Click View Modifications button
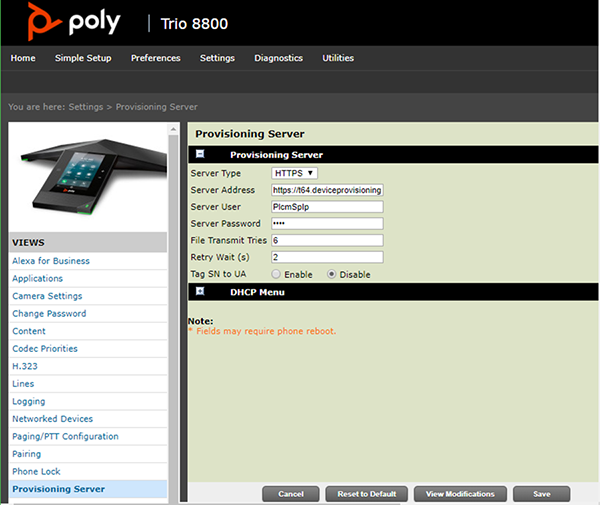 click(460, 494)
